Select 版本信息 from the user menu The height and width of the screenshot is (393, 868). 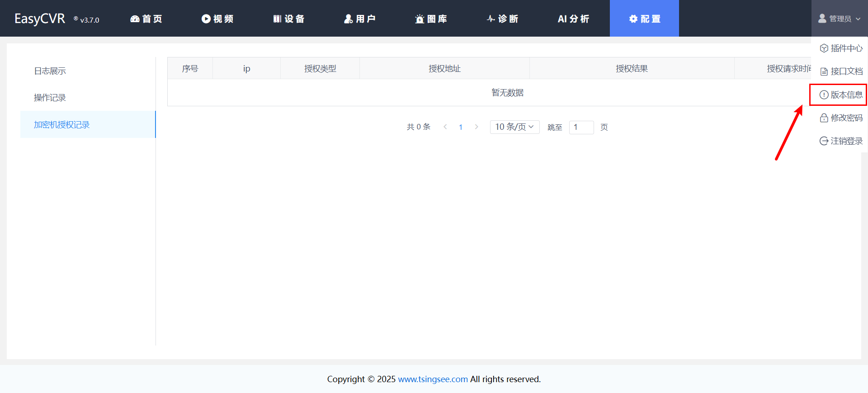pyautogui.click(x=841, y=95)
